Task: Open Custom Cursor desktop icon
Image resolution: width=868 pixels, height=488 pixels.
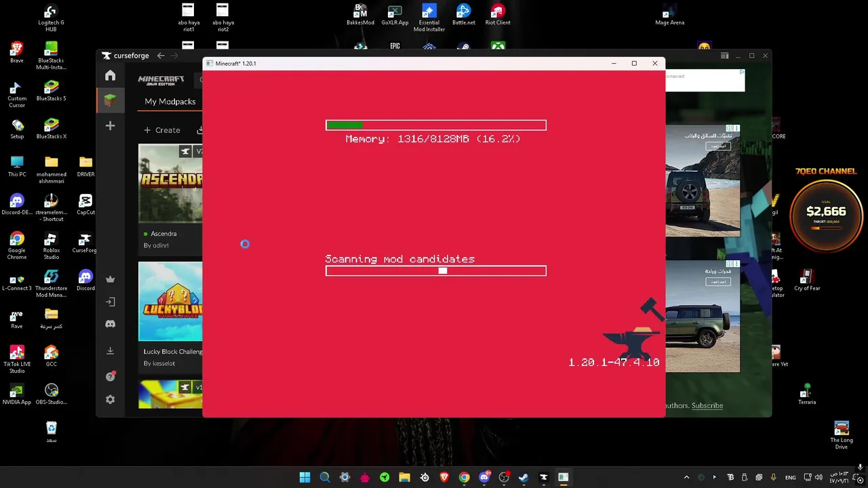Action: tap(17, 94)
